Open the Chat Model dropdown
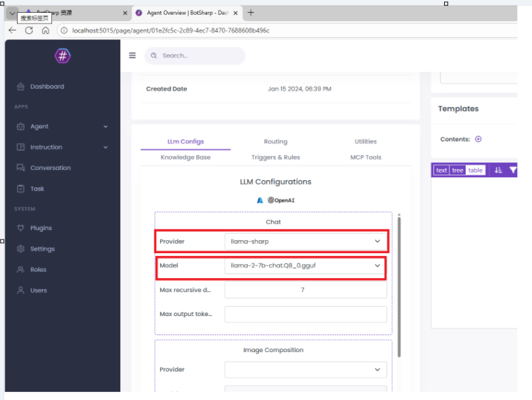532x400 pixels. point(306,265)
